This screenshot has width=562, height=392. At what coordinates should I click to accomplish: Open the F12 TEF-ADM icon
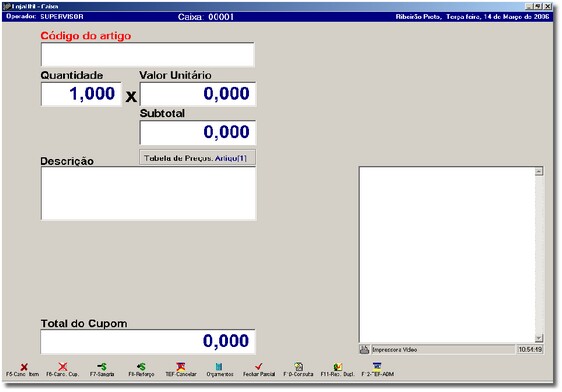[377, 366]
